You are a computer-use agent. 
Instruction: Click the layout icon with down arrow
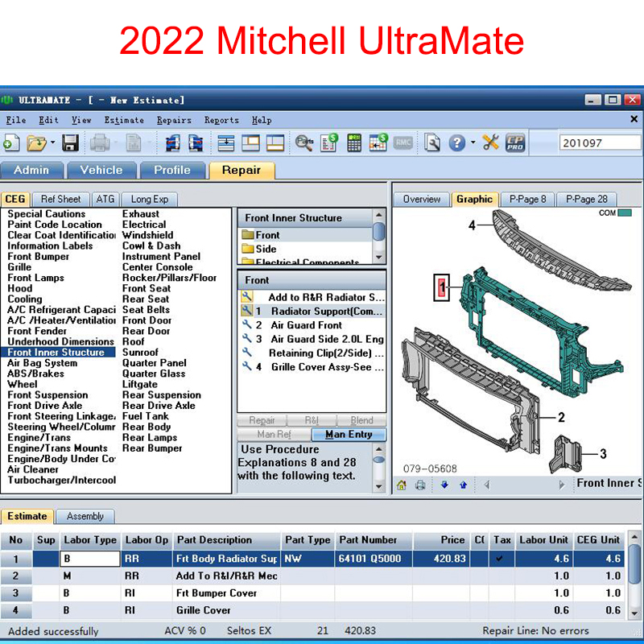226,143
